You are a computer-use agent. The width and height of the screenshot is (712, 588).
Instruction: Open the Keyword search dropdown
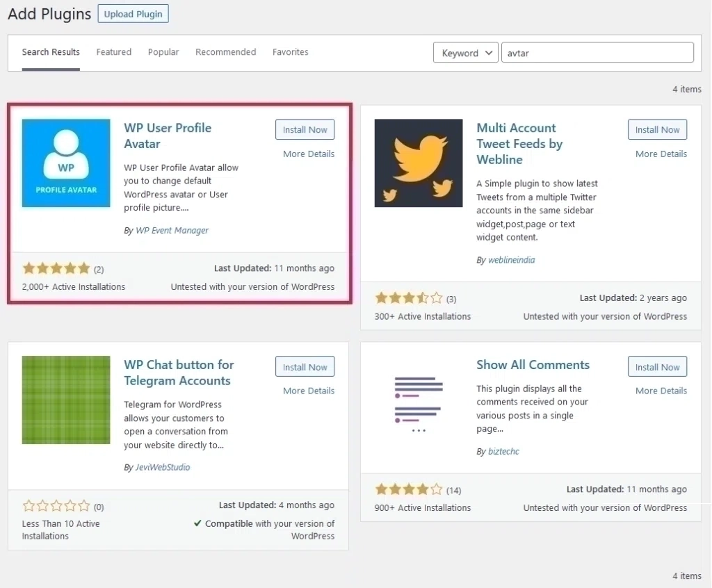[x=465, y=52]
